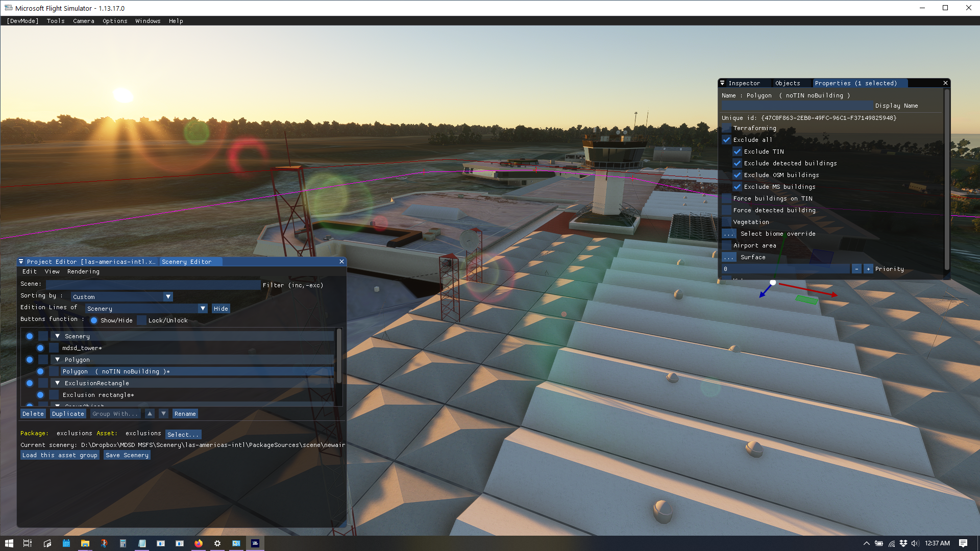Screen dimensions: 980x551
Task: Open the Windows Start menu
Action: tap(9, 543)
